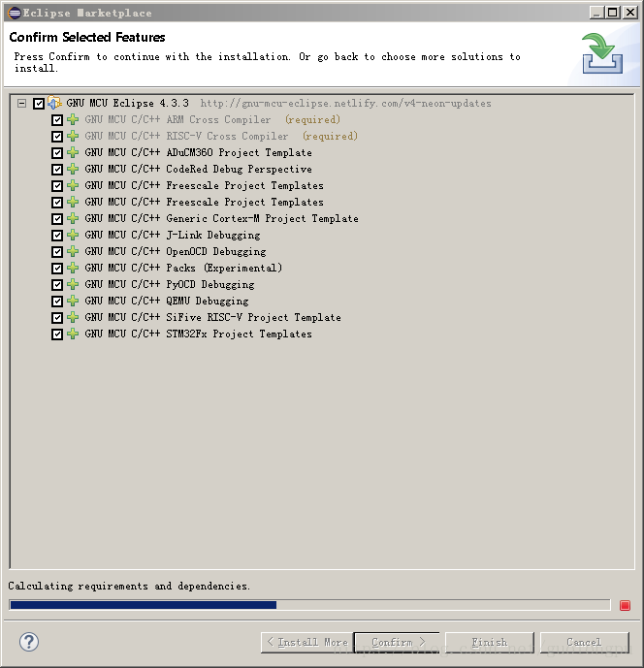Click plus icon beside QEMU Debugging

click(73, 301)
